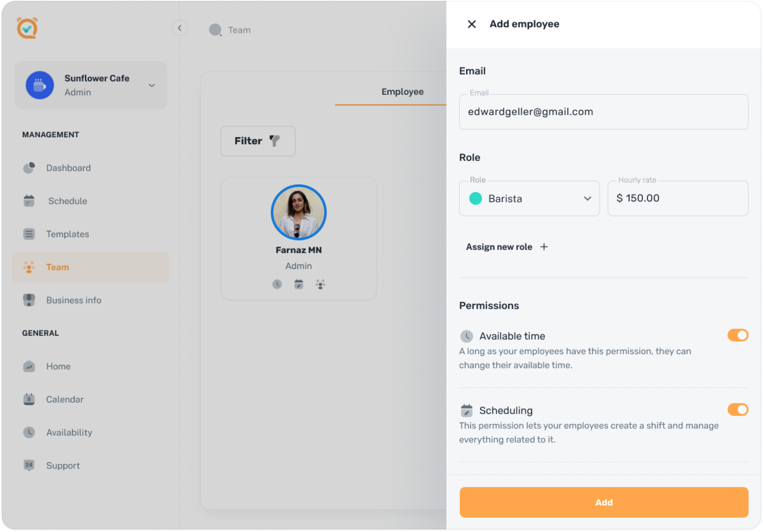The width and height of the screenshot is (763, 532).
Task: Click the team permission icon on Farnaz's card
Action: (x=320, y=284)
